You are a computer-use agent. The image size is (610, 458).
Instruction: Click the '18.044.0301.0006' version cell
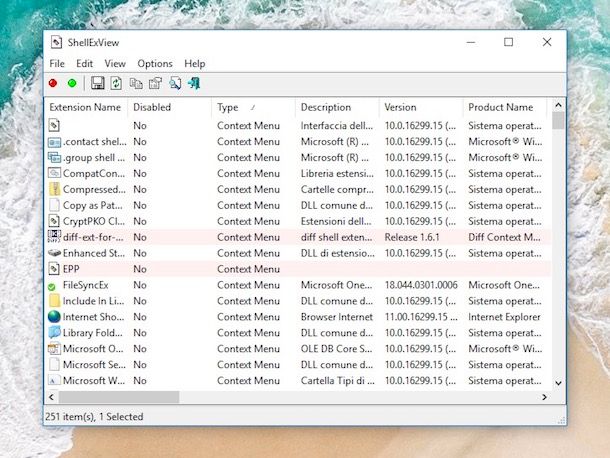click(421, 285)
